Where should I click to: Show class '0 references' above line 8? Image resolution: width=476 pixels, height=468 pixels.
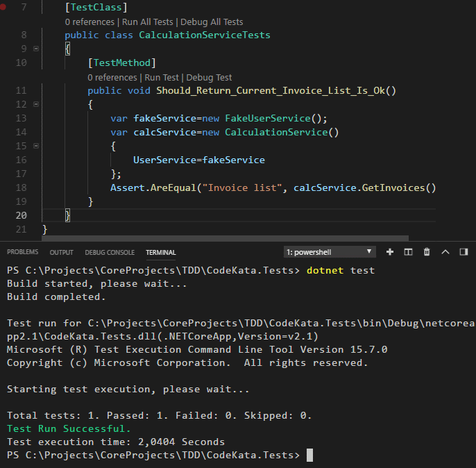pos(90,22)
